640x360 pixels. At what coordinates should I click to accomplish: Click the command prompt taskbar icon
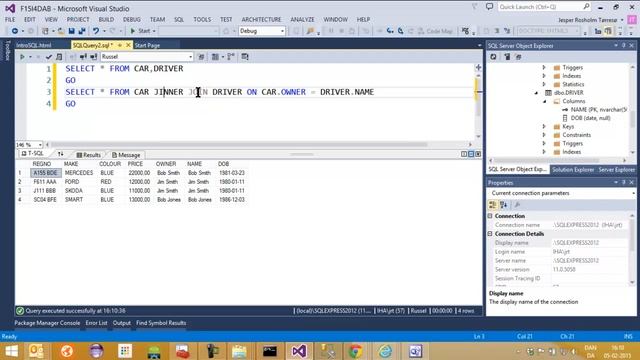(270, 351)
